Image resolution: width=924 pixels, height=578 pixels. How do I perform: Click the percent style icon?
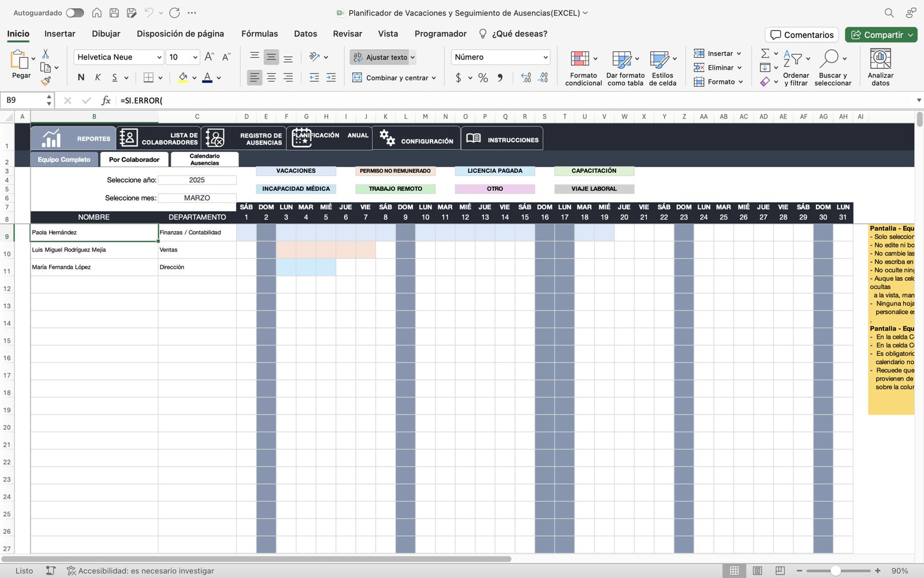point(483,77)
